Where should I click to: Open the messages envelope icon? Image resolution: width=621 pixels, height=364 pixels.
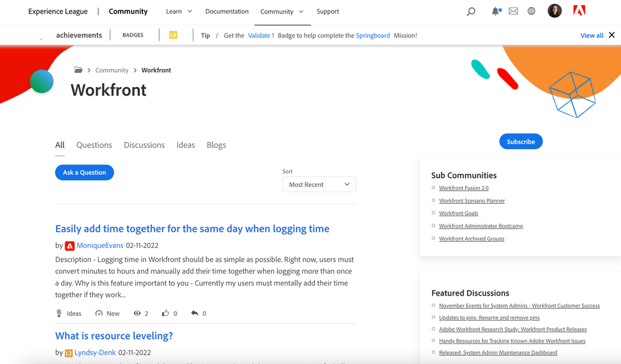tap(513, 11)
